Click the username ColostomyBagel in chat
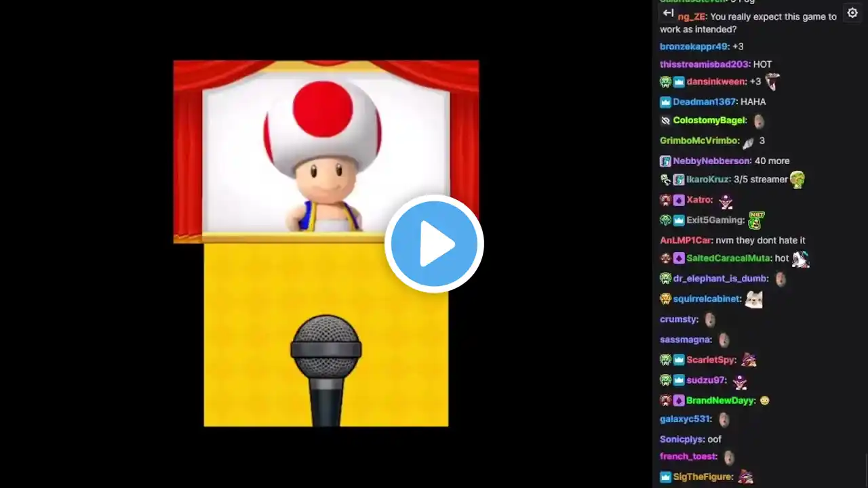Image resolution: width=868 pixels, height=488 pixels. (x=709, y=121)
